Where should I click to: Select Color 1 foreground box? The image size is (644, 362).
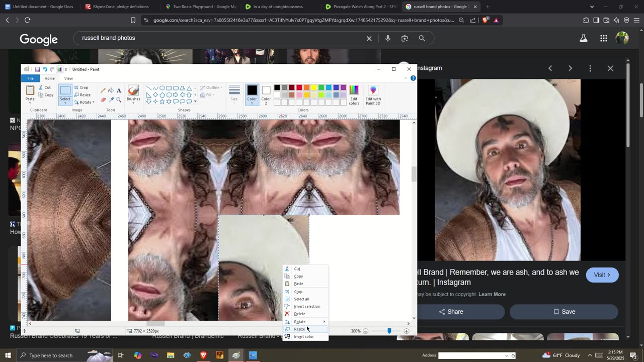(x=252, y=95)
